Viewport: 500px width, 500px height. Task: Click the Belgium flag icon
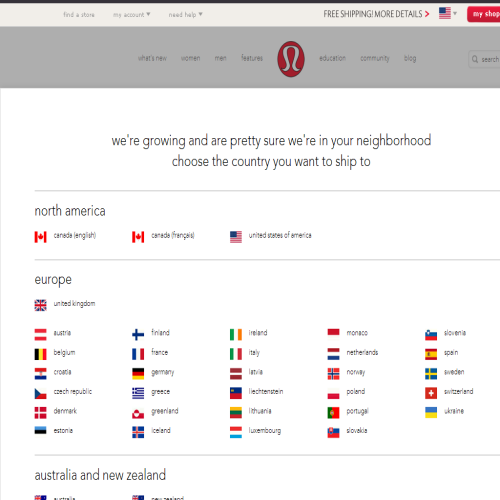click(x=41, y=354)
